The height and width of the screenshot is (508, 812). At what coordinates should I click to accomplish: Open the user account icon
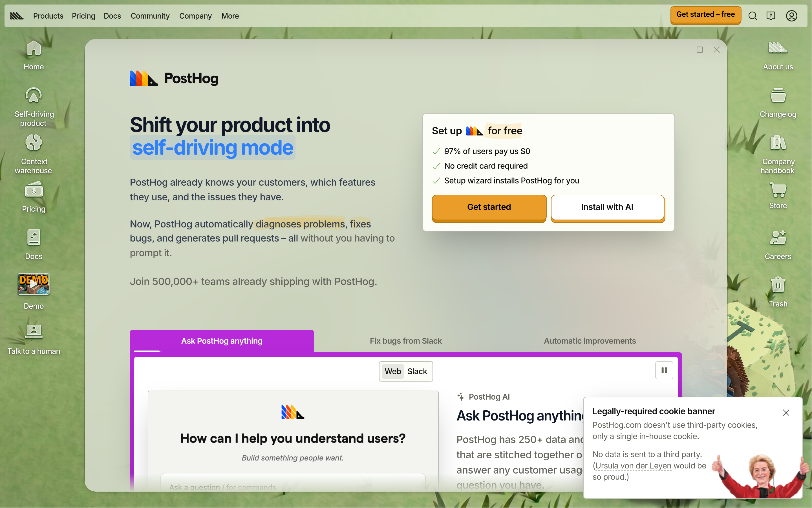(x=791, y=16)
